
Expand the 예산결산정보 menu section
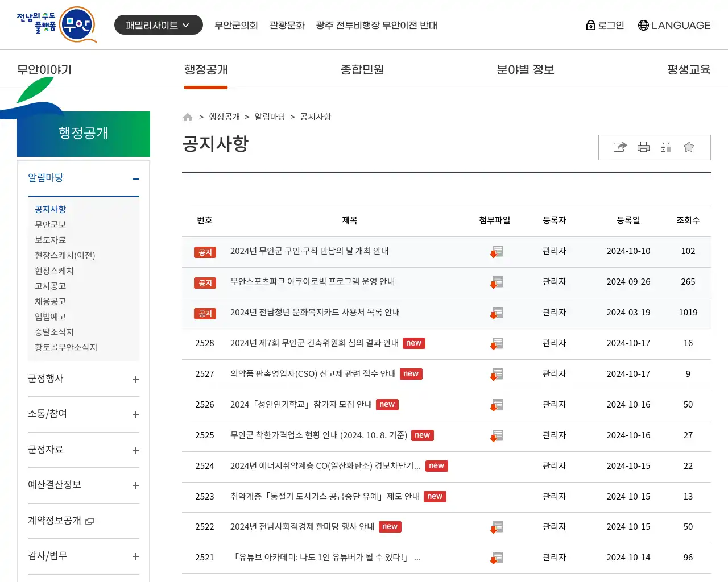coord(136,485)
